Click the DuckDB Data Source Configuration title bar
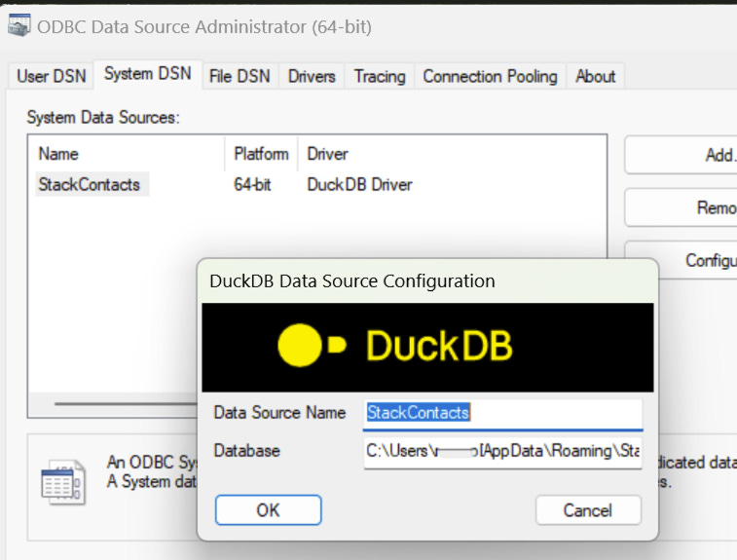The width and height of the screenshot is (737, 560). [x=427, y=281]
